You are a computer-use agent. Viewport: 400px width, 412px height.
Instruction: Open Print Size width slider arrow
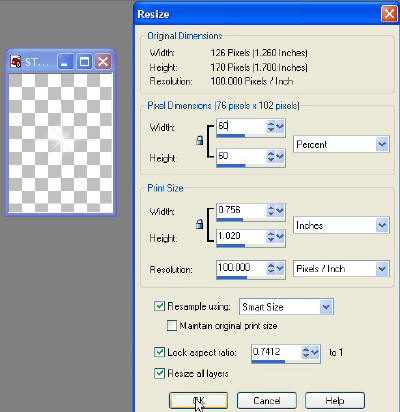280,210
